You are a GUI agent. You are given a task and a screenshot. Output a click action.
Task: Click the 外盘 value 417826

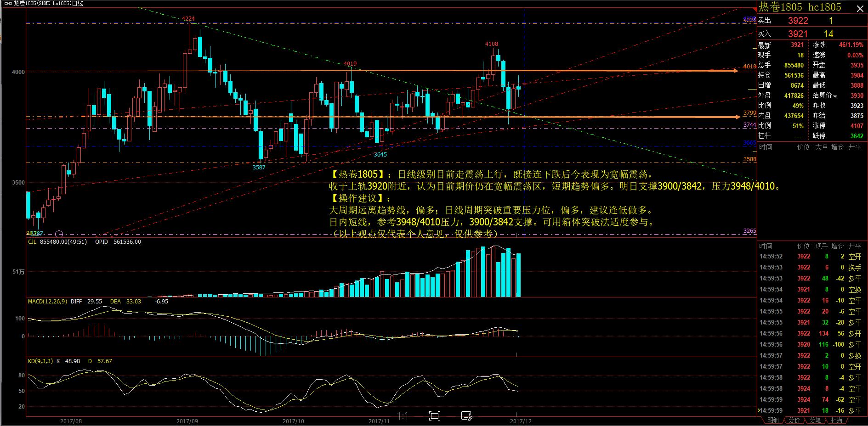click(x=794, y=95)
